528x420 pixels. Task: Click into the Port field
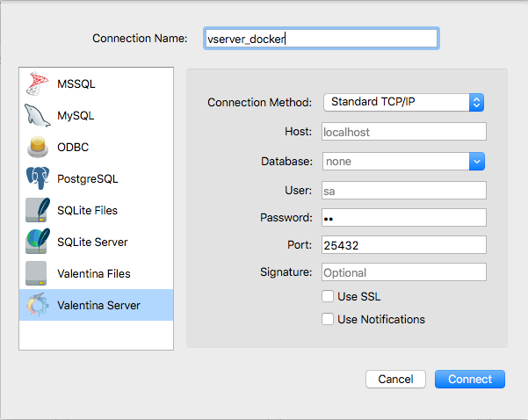pyautogui.click(x=404, y=245)
